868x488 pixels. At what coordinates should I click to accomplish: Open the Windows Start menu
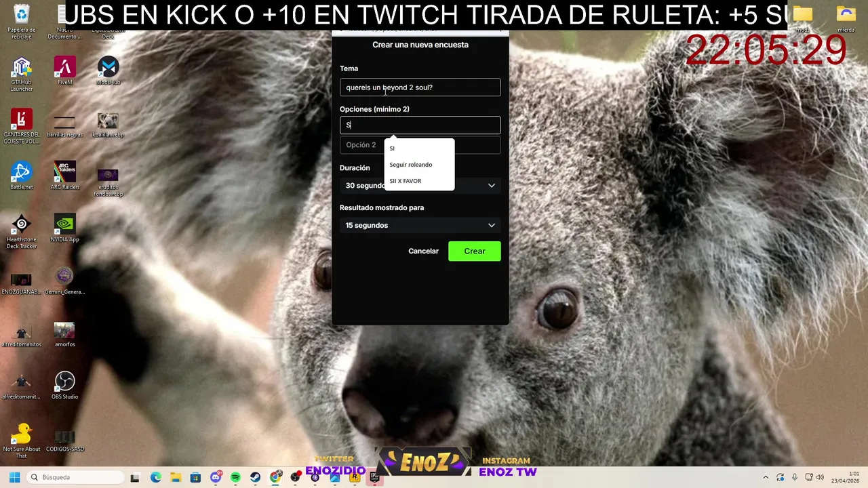tap(14, 477)
